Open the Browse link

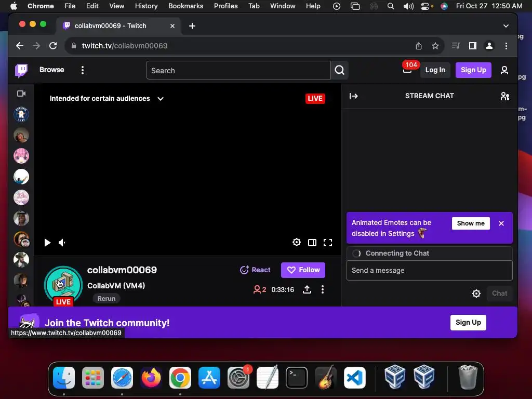[x=51, y=70]
